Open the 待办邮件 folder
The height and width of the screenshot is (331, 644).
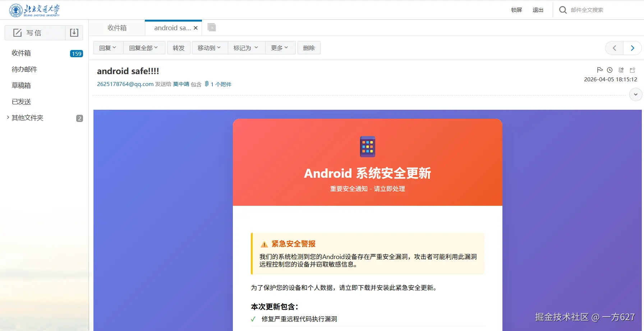(x=24, y=69)
